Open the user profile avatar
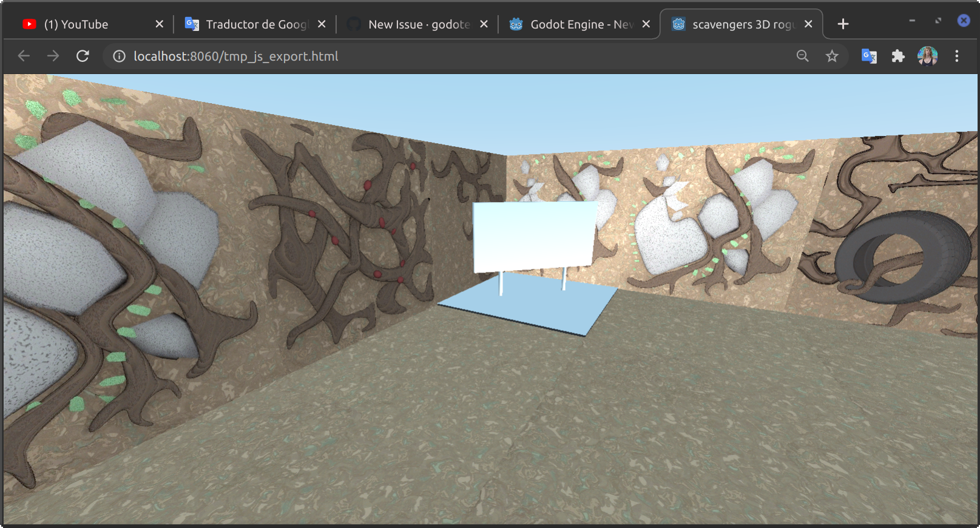The height and width of the screenshot is (528, 980). pyautogui.click(x=927, y=56)
